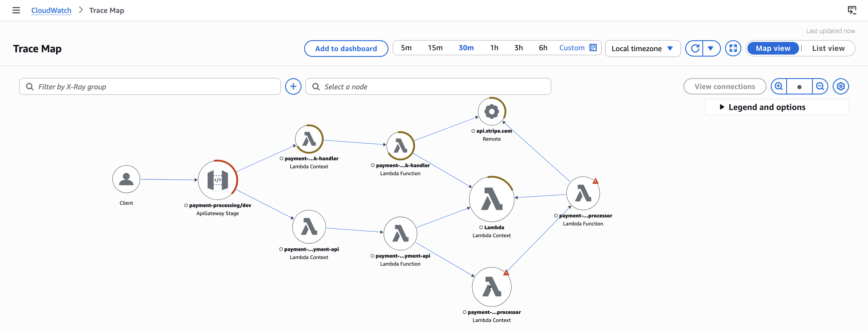Click the payment-processing/dev label
This screenshot has width=868, height=330.
pos(220,205)
